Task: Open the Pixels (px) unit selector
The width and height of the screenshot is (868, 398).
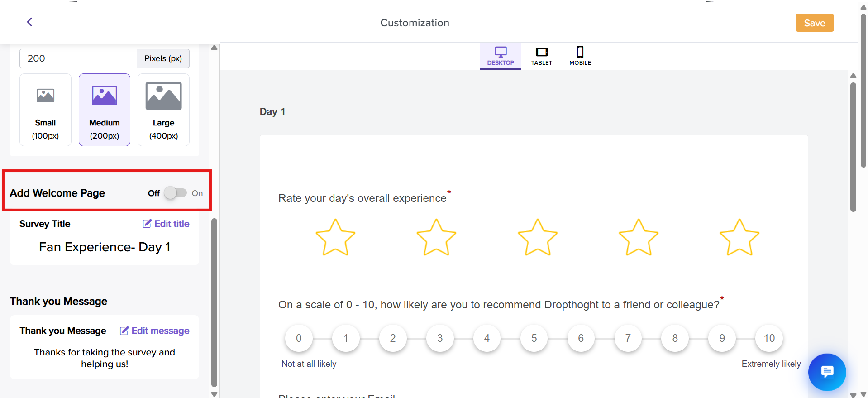Action: pyautogui.click(x=163, y=58)
